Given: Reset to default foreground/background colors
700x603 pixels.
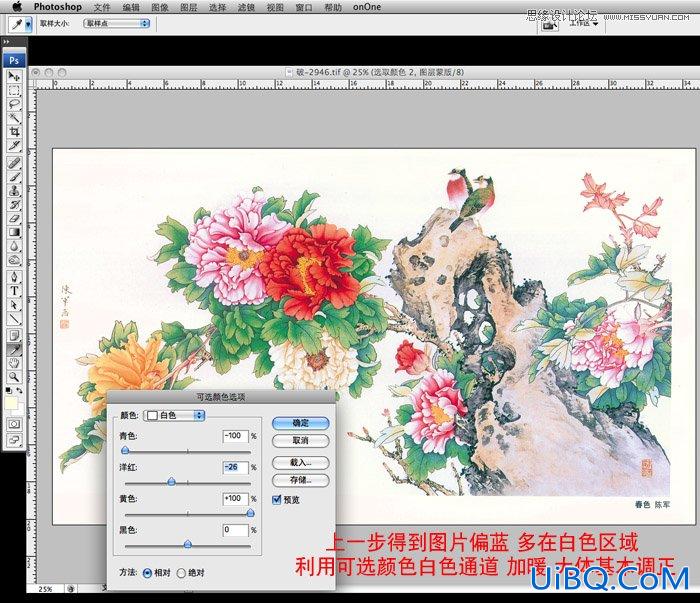Looking at the screenshot, I should tap(9, 391).
